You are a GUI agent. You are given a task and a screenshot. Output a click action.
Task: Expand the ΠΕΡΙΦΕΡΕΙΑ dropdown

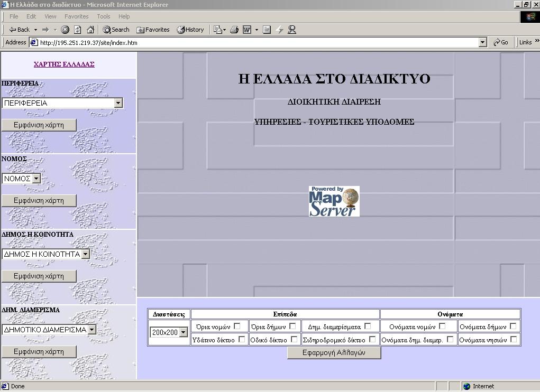point(118,103)
